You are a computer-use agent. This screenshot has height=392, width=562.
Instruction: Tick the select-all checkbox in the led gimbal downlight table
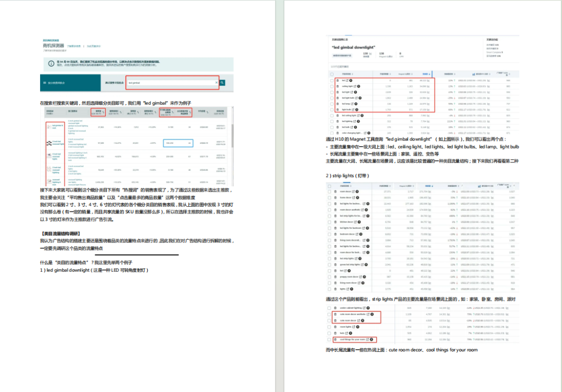click(331, 74)
